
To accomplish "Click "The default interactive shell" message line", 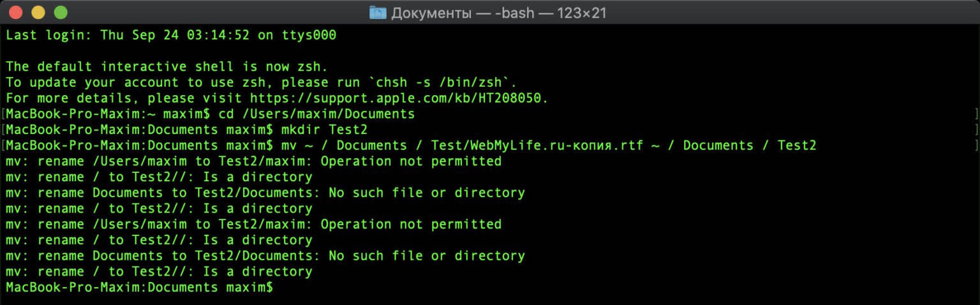I will (166, 66).
